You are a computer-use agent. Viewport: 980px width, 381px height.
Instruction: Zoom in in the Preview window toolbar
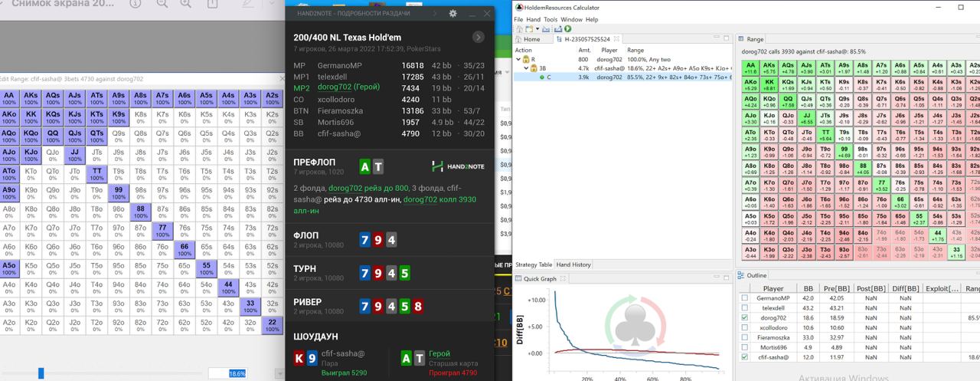[186, 3]
